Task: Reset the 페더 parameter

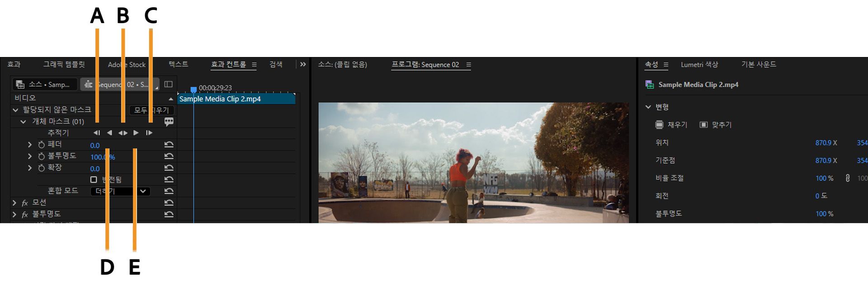Action: point(169,145)
